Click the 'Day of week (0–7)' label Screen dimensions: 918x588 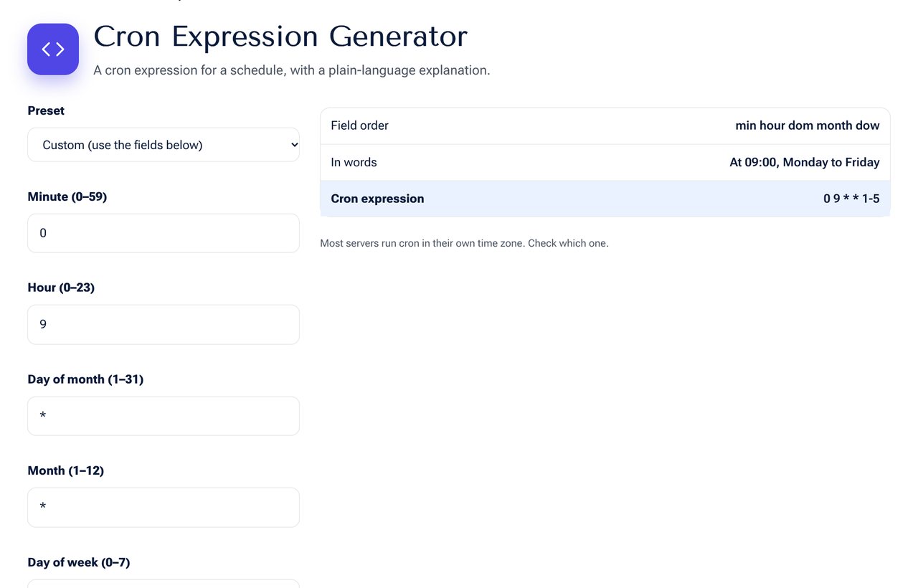point(79,562)
